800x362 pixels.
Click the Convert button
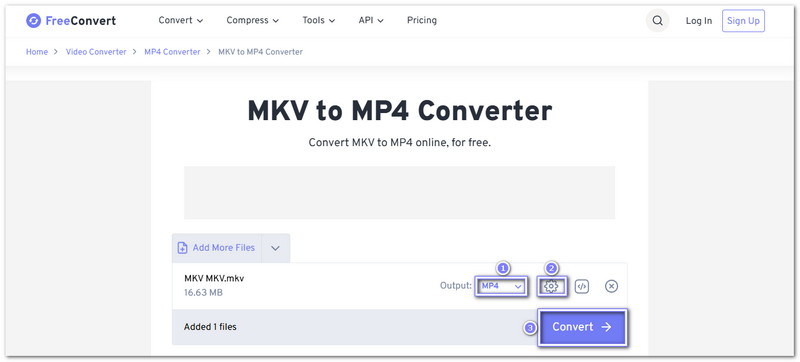[582, 327]
